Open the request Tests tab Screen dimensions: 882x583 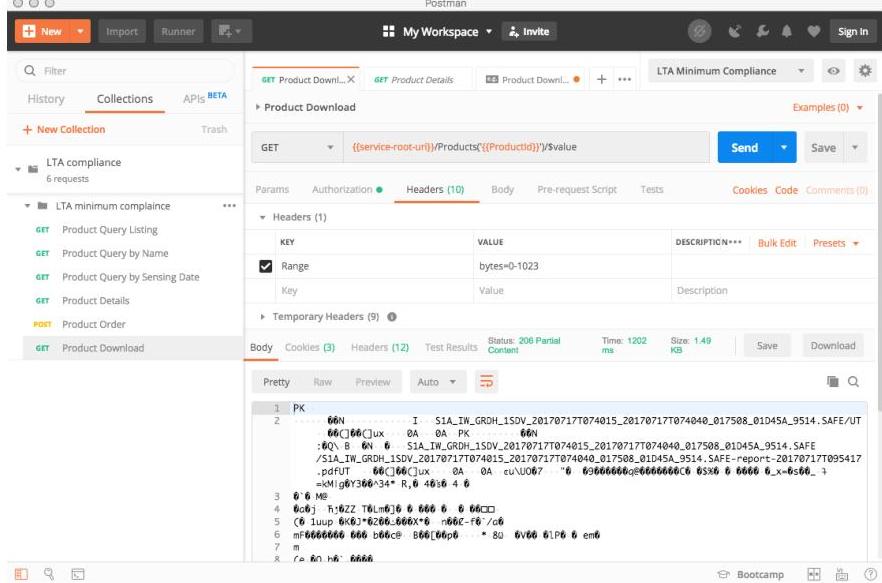(x=652, y=190)
